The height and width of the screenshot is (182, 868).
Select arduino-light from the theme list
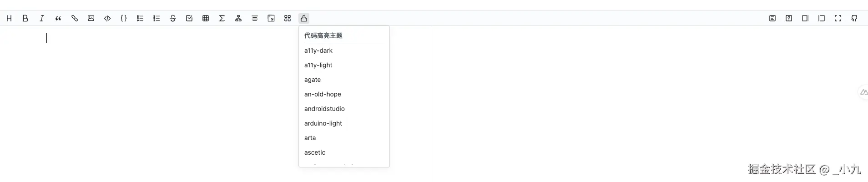[x=323, y=123]
